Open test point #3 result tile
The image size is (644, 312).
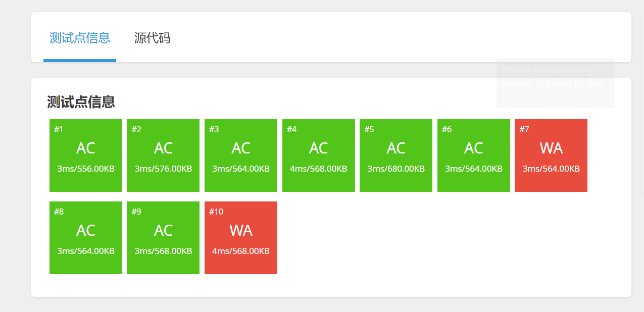click(241, 155)
